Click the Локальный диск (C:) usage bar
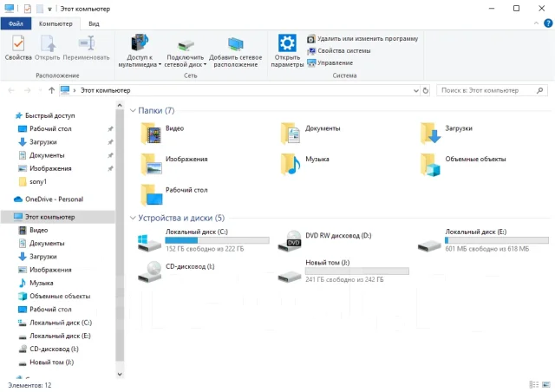Viewport: 555px width, 392px height. point(217,240)
